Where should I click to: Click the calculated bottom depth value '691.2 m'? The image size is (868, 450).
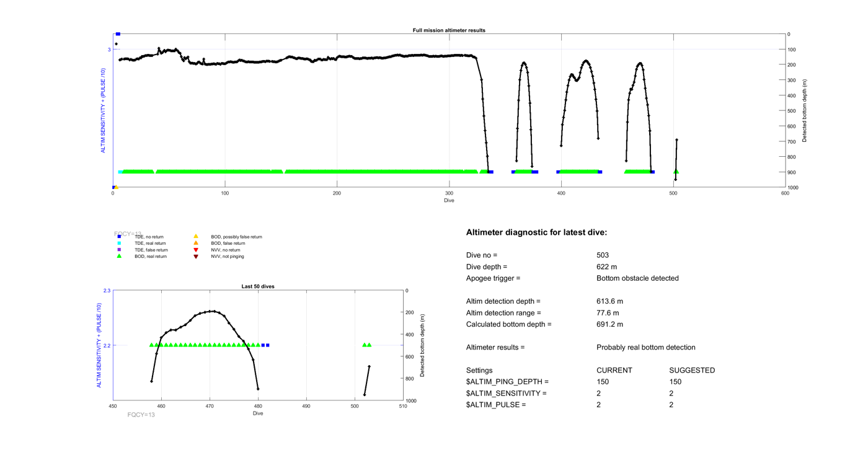coord(609,324)
